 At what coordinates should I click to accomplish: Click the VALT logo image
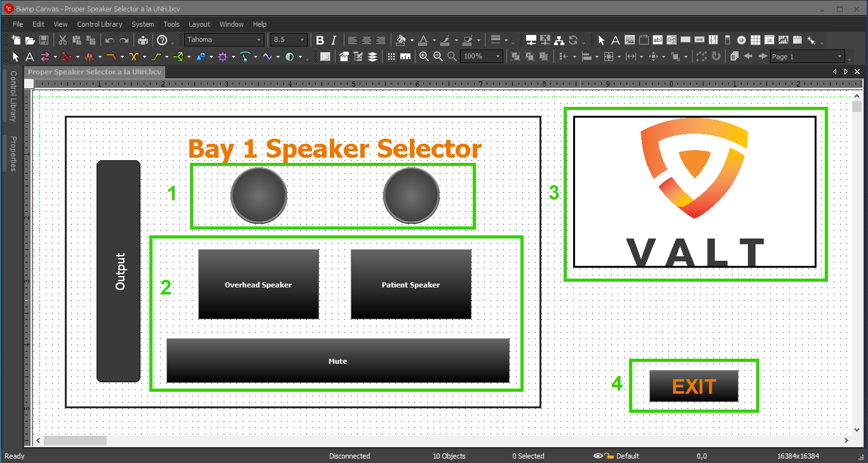(695, 191)
